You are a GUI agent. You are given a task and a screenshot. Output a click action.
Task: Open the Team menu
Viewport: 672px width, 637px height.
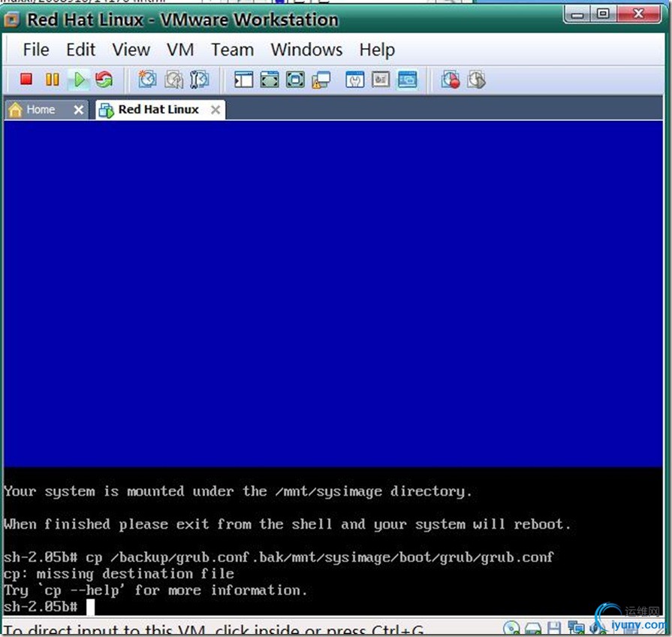(233, 50)
